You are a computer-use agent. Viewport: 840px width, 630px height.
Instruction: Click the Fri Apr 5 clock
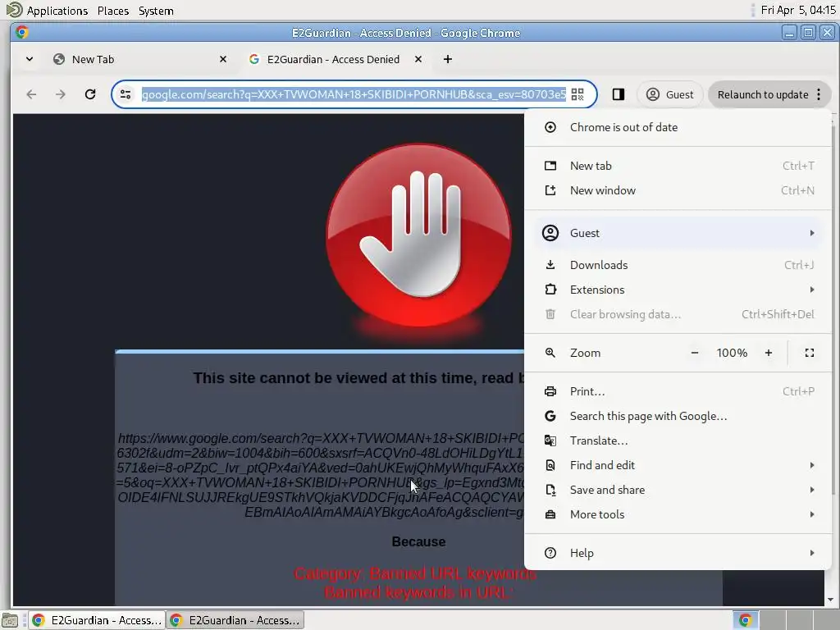click(798, 10)
